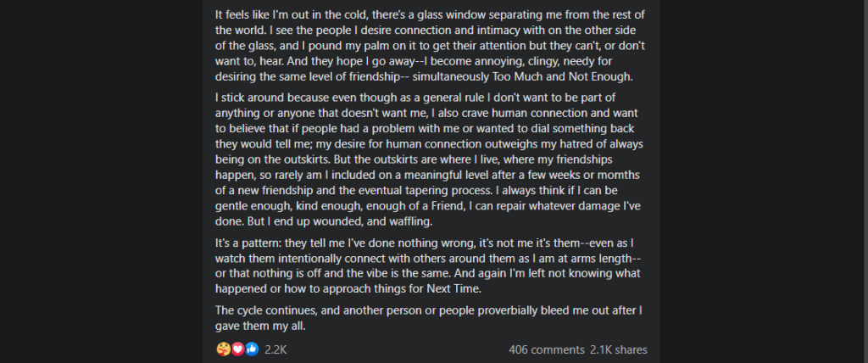This screenshot has width=868, height=363.
Task: Open the 406 comments link
Action: pyautogui.click(x=547, y=349)
